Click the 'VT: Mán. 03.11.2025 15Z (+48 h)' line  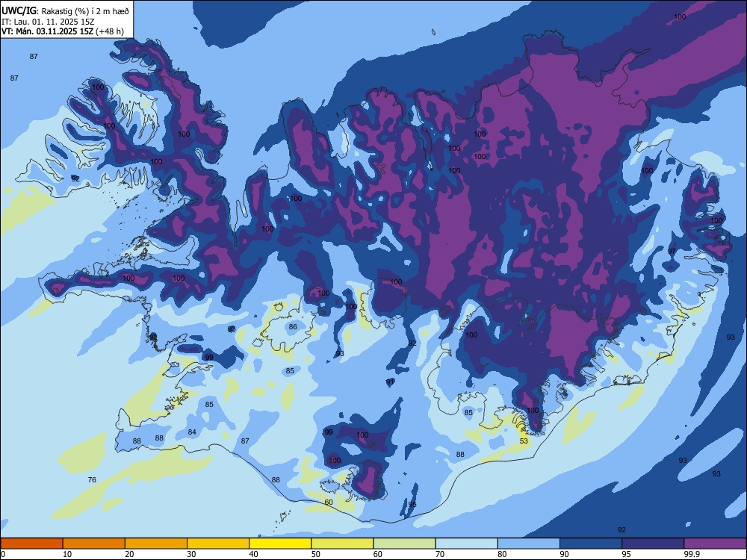click(x=63, y=31)
